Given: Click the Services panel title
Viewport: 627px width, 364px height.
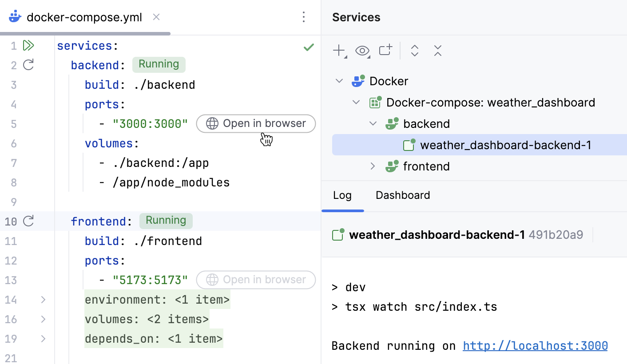Looking at the screenshot, I should 356,17.
